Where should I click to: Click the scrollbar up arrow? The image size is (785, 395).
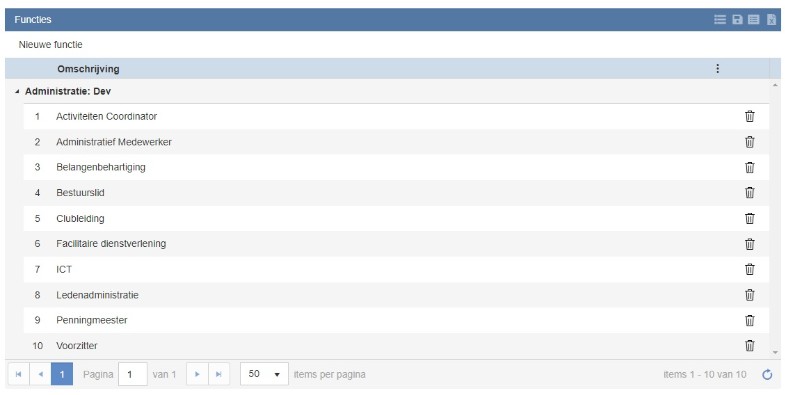[776, 86]
